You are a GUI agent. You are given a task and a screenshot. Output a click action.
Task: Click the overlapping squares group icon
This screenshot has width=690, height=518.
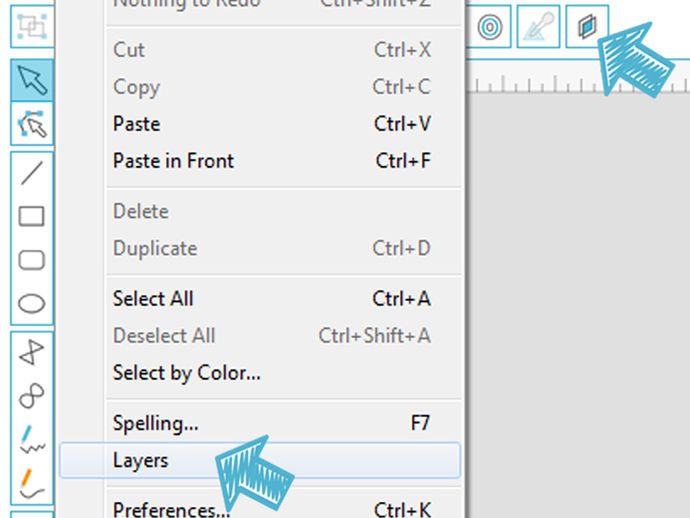pos(32,26)
